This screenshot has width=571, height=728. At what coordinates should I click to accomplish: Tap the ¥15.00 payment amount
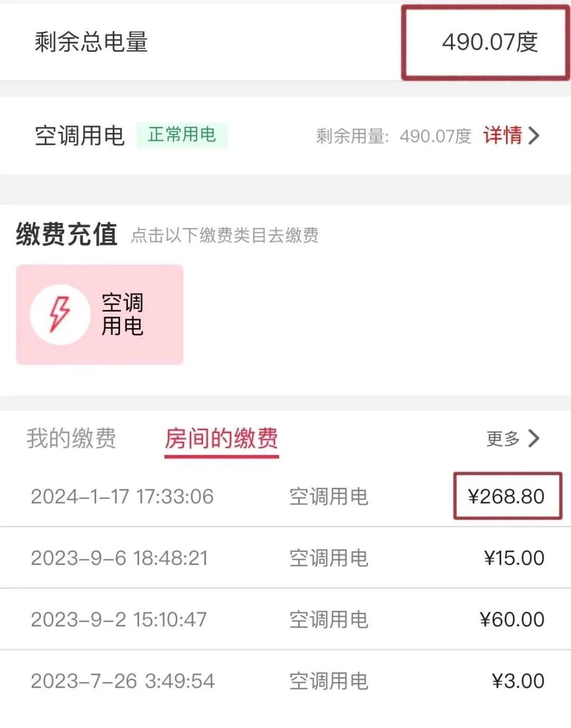514,558
